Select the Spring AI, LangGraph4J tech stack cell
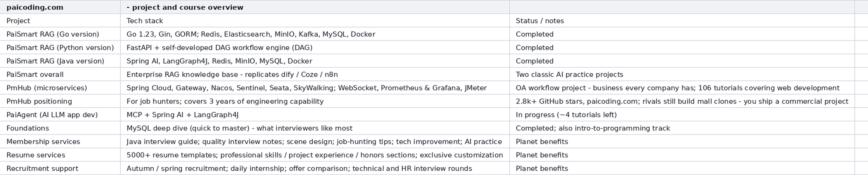868x175 pixels. [315, 61]
